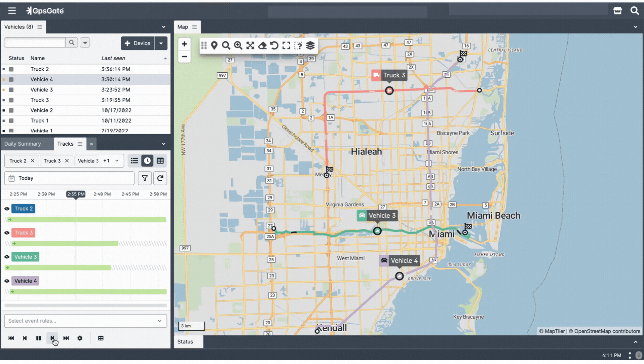Collapse the Vehicles panel with its chevron

point(164,27)
